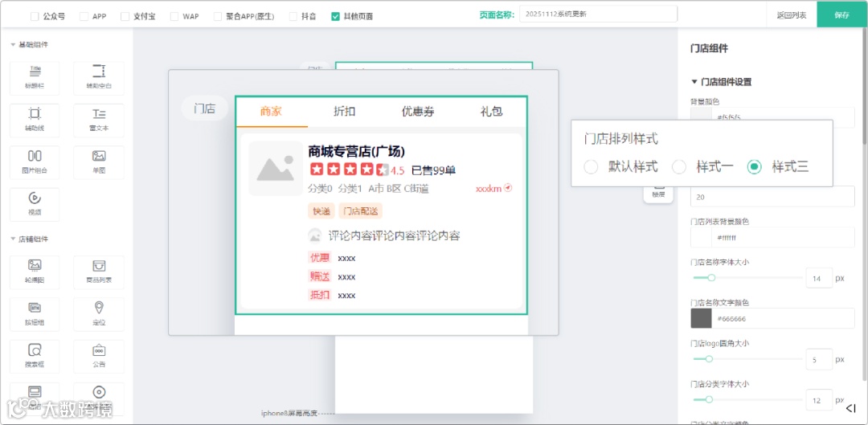Open the 门店名称文字颜色 gray swatch
Image resolution: width=868 pixels, height=425 pixels.
pyautogui.click(x=701, y=319)
